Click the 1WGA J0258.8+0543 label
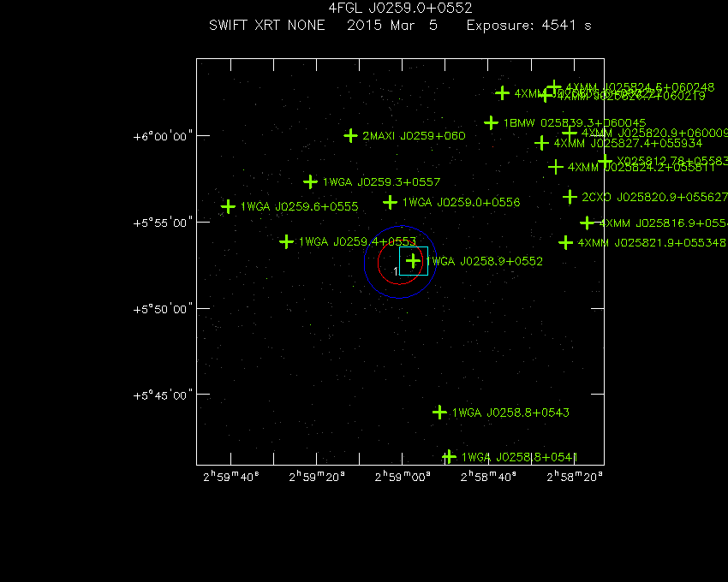Image resolution: width=728 pixels, height=582 pixels. [x=510, y=413]
